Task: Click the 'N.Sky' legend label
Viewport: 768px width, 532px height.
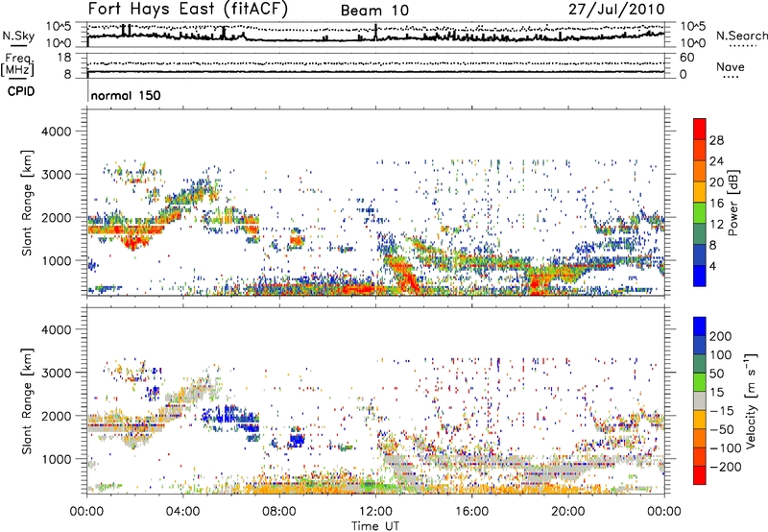Action: pos(18,36)
